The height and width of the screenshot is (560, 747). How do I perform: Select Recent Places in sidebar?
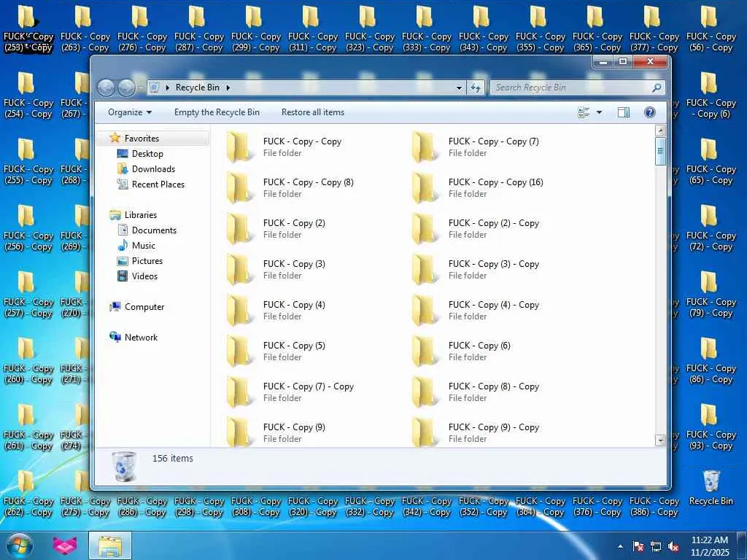click(x=158, y=184)
